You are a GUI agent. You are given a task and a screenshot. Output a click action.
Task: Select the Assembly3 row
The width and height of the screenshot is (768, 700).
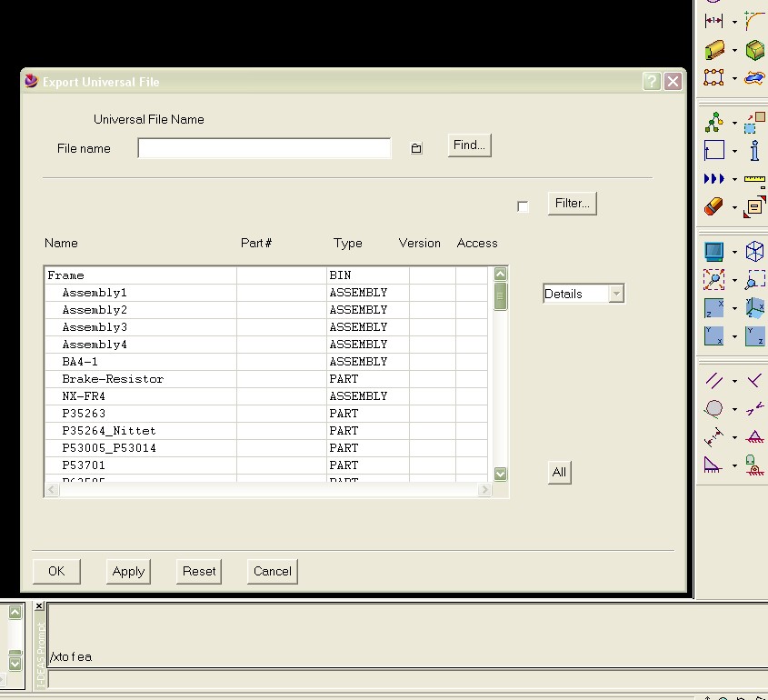(266, 327)
